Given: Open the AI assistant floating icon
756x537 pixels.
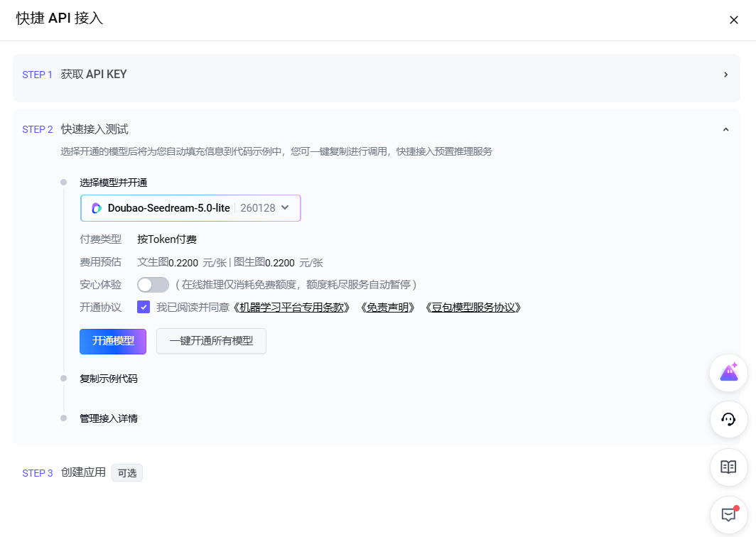Looking at the screenshot, I should 728,373.
